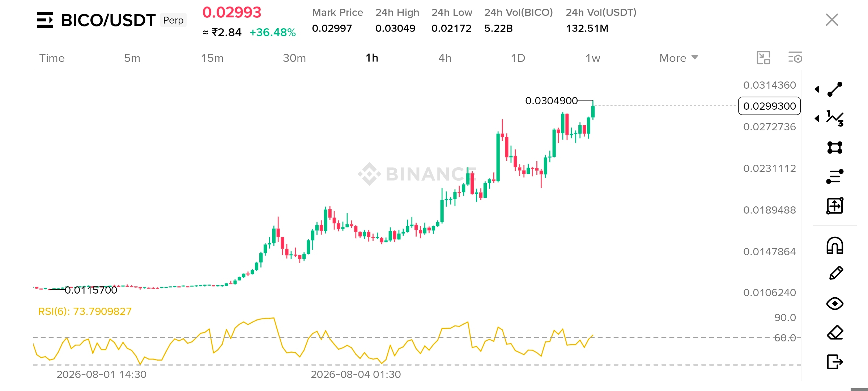
Task: Switch chart to 1w interval
Action: (593, 58)
